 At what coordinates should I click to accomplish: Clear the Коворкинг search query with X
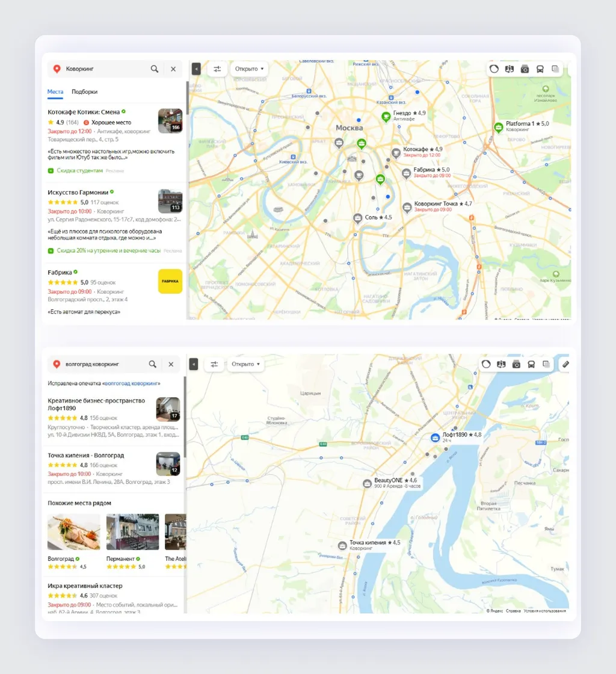pos(173,69)
